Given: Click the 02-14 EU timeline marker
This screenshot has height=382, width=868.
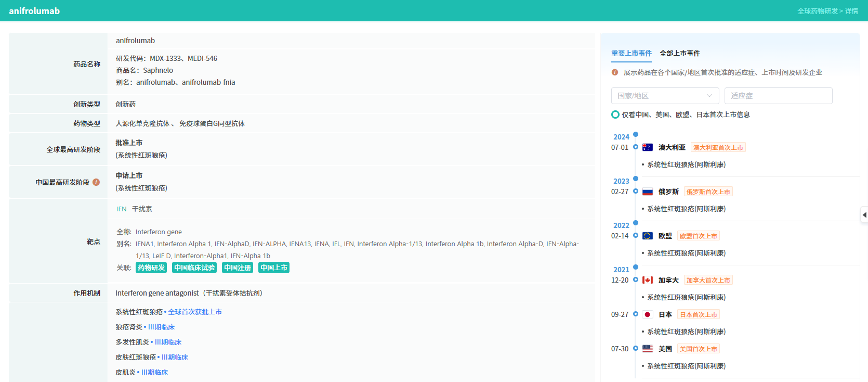Looking at the screenshot, I should click(x=636, y=235).
